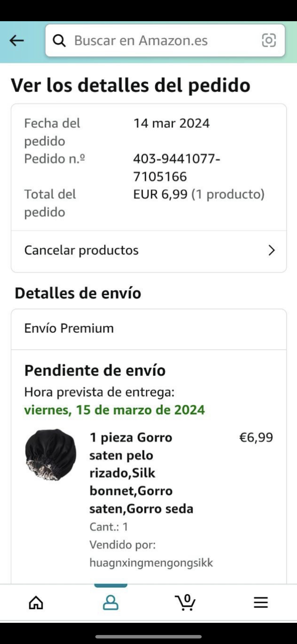
Task: Open the satin bonnet product thumbnail
Action: coord(51,455)
